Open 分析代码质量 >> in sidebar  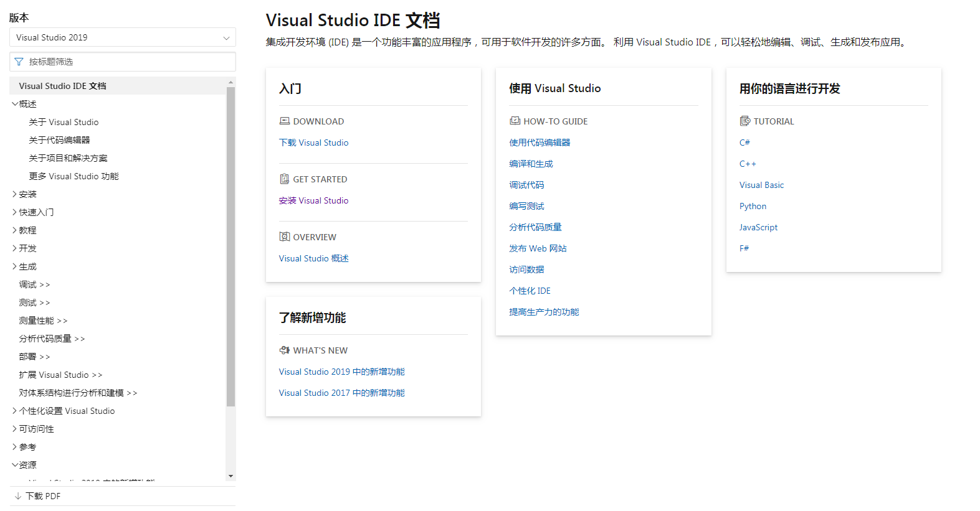tap(52, 339)
